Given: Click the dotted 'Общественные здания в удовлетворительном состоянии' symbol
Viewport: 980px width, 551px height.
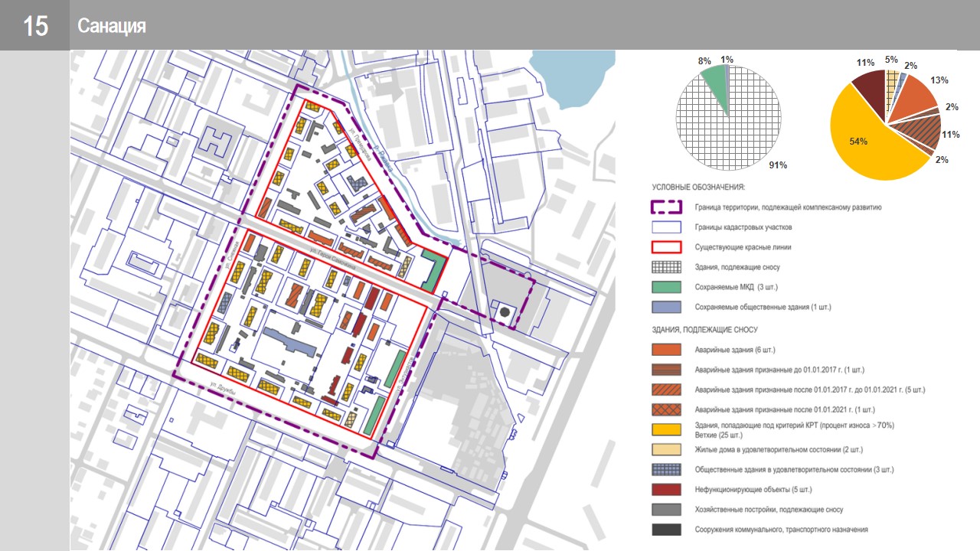Looking at the screenshot, I should click(x=666, y=469).
